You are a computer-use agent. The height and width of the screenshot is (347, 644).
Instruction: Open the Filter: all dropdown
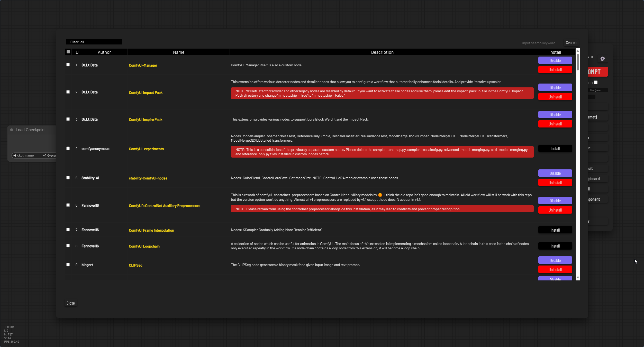pyautogui.click(x=94, y=42)
